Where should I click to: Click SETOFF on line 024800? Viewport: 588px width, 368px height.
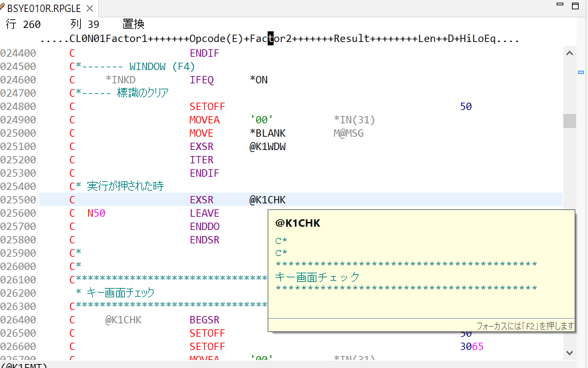[207, 107]
